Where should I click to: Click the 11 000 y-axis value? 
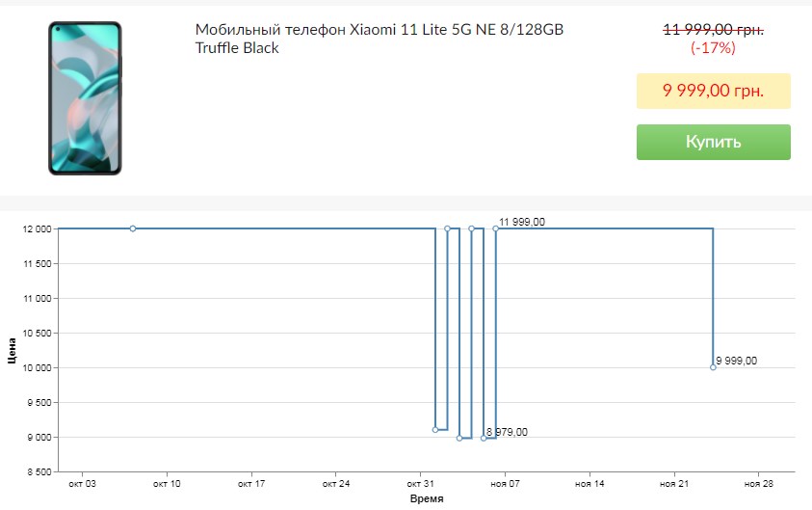pyautogui.click(x=38, y=299)
